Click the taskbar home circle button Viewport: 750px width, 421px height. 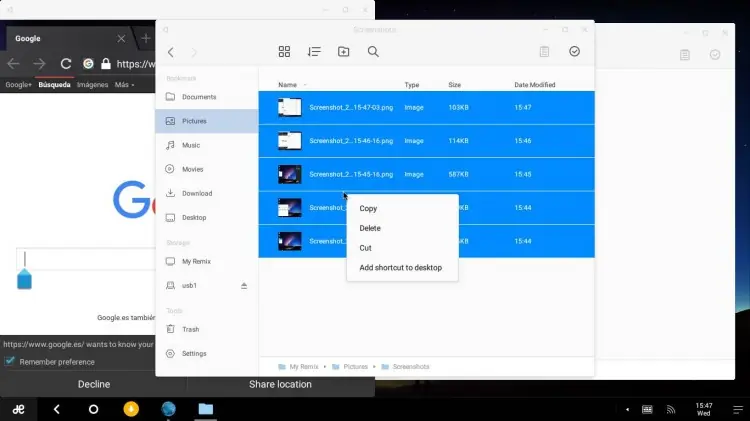pyautogui.click(x=94, y=409)
